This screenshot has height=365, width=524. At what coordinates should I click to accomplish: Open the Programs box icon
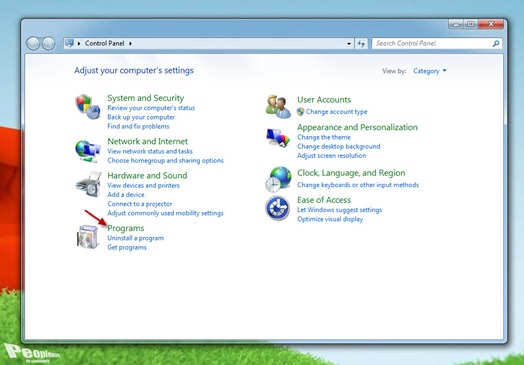(x=88, y=237)
